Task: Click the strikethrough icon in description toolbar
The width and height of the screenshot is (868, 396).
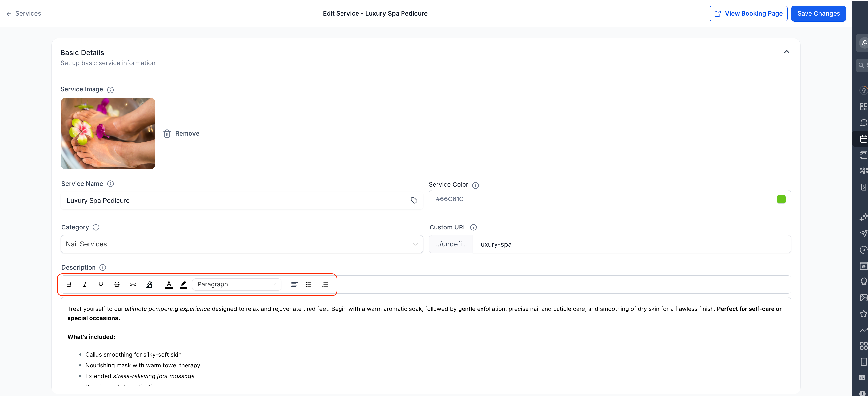Action: [x=117, y=284]
